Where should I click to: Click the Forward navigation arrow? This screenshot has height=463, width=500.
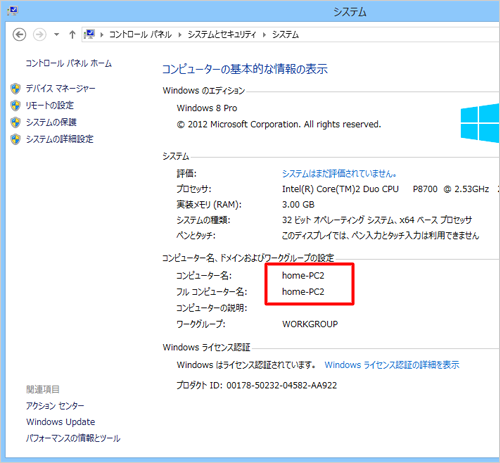pyautogui.click(x=39, y=34)
